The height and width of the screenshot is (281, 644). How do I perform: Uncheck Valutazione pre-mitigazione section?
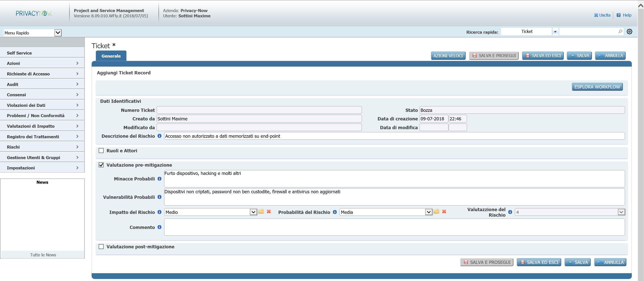point(101,165)
